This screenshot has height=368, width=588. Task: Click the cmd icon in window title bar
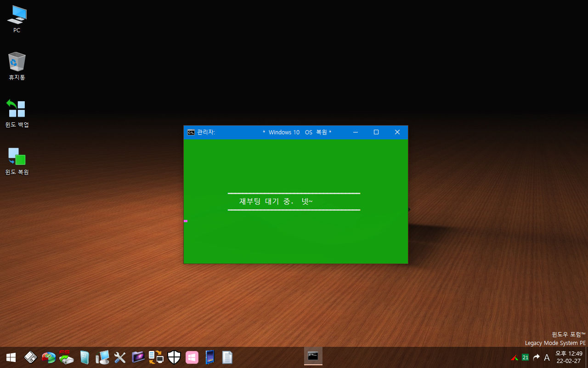pos(191,132)
